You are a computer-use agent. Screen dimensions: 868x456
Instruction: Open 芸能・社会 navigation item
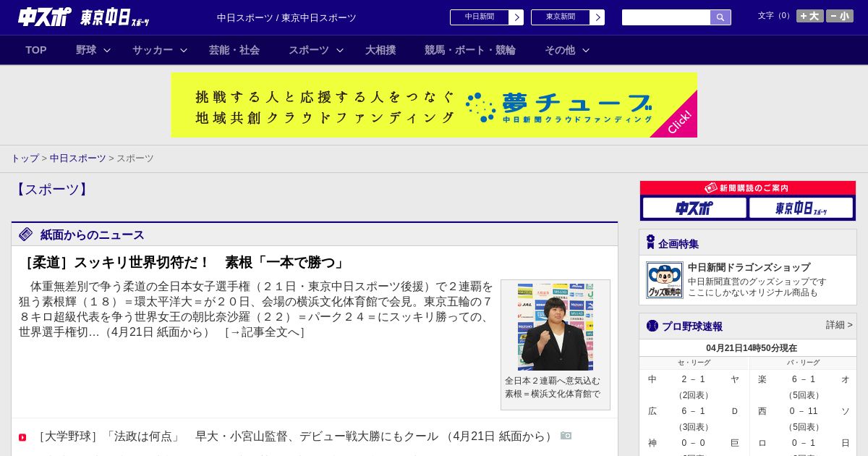[234, 50]
